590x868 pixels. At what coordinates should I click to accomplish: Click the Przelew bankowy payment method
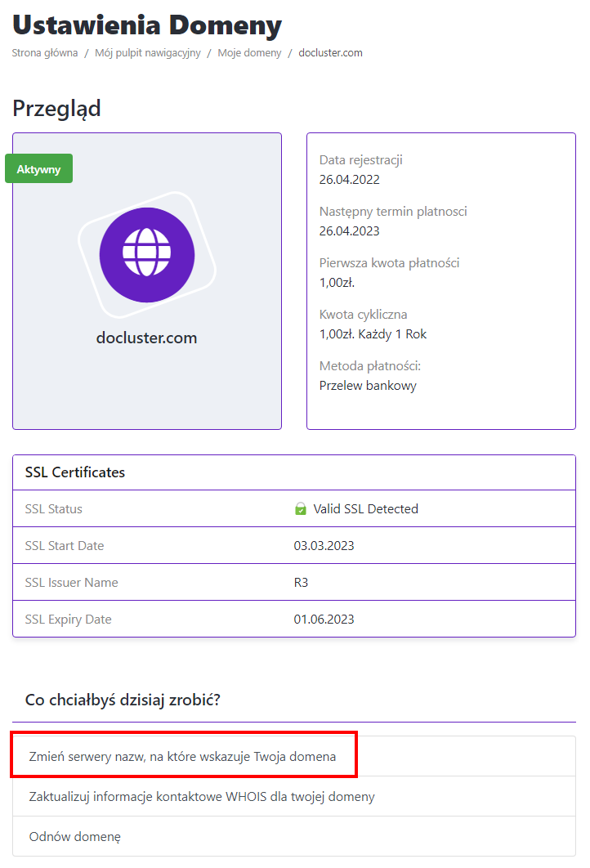[x=368, y=386]
